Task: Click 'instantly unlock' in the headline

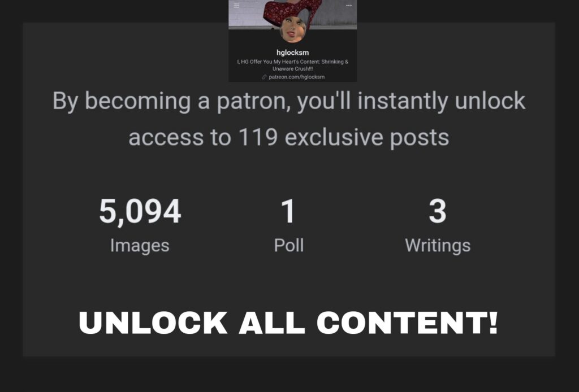Action: [441, 101]
